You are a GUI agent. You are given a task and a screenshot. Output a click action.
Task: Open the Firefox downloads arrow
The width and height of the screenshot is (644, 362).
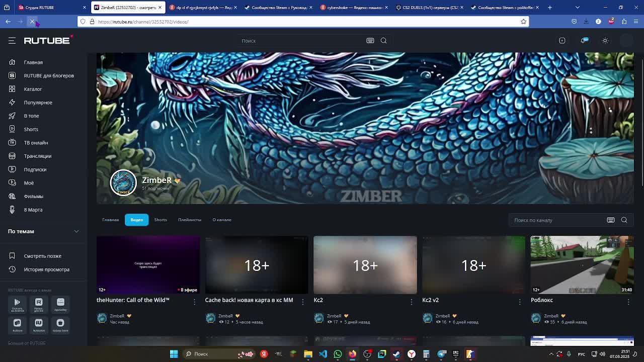[586, 22]
